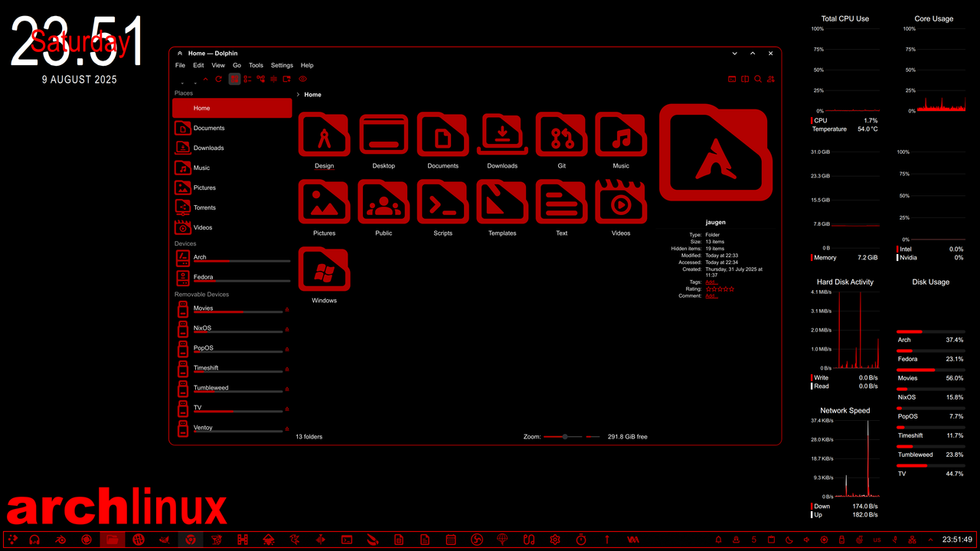The image size is (980, 551).
Task: Launch GIMP from the taskbar
Action: tap(165, 540)
